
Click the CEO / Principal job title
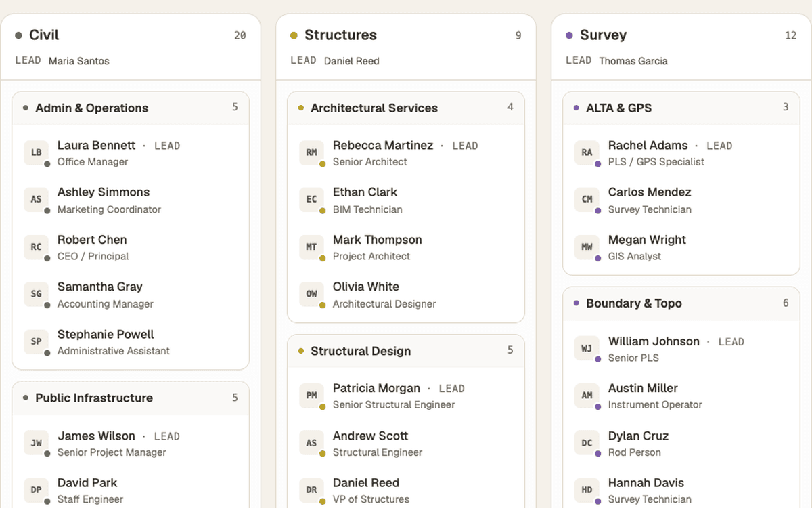93,257
